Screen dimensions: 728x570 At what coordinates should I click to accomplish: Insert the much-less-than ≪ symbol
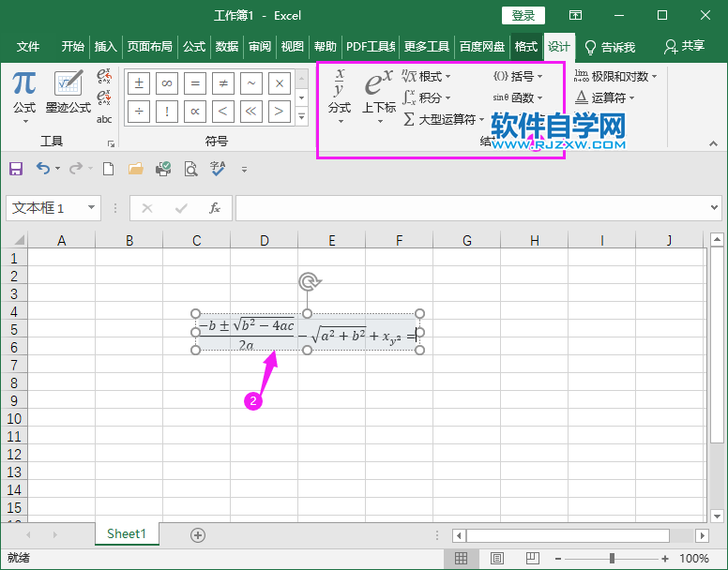251,112
